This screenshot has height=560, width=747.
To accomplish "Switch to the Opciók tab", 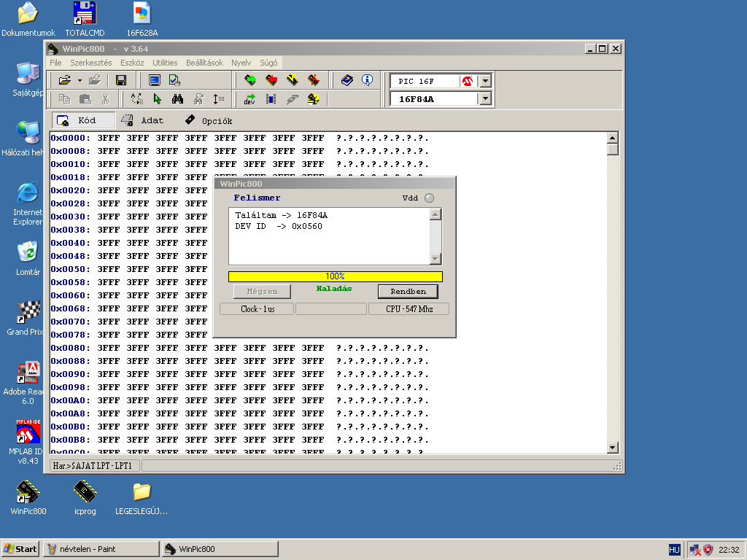I will 209,120.
